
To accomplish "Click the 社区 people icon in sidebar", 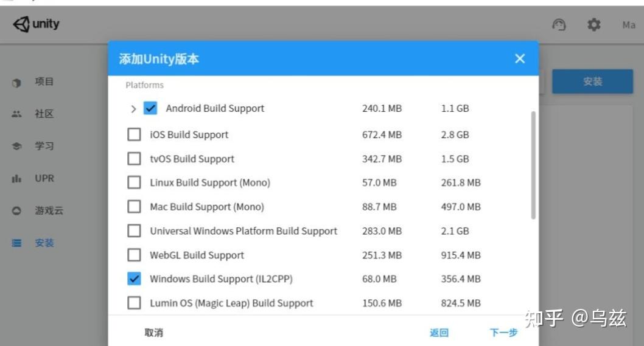I will (x=17, y=114).
